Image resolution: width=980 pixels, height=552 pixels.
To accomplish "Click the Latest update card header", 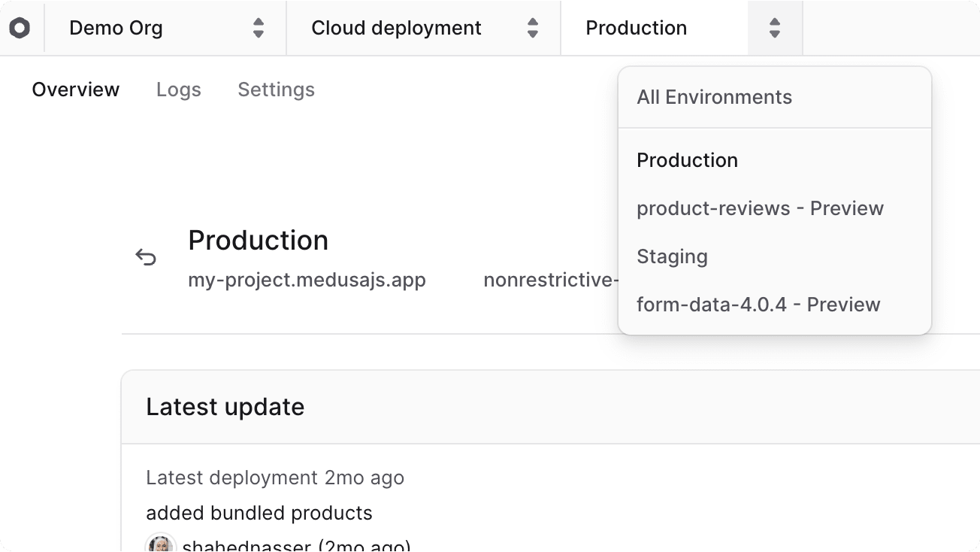I will pos(225,406).
